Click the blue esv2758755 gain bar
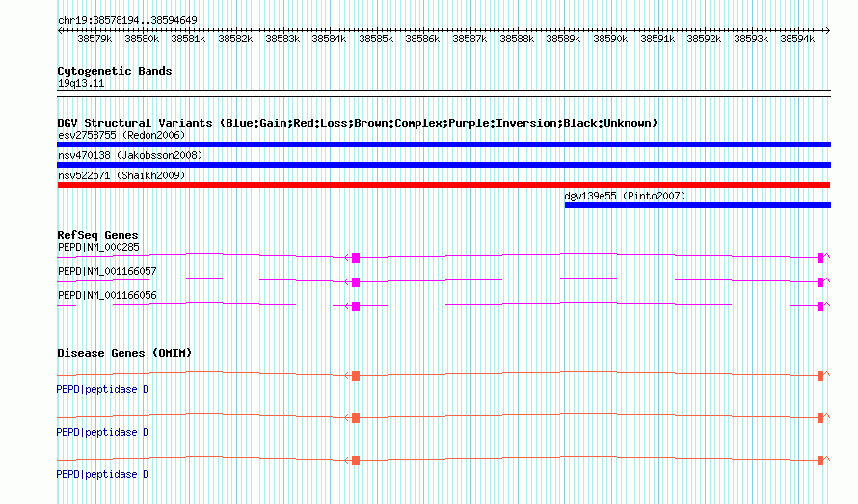Image resolution: width=858 pixels, height=504 pixels. click(443, 145)
